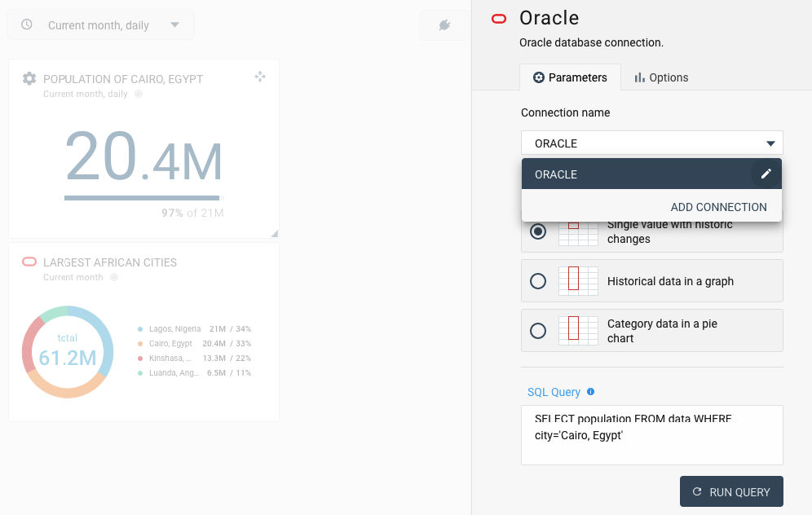Edit the ORACLE connection with pencil icon
812x515 pixels.
click(x=766, y=174)
